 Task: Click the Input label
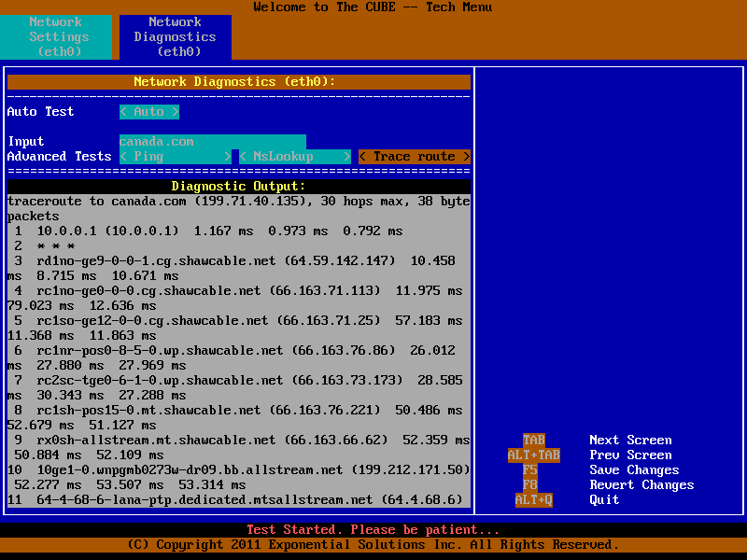[x=26, y=142]
